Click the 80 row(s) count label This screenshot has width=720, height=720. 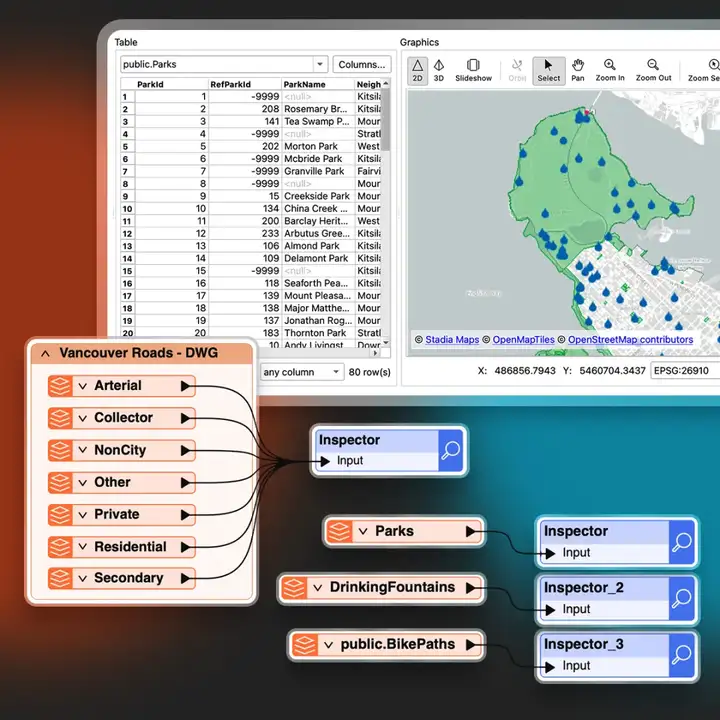click(x=370, y=372)
